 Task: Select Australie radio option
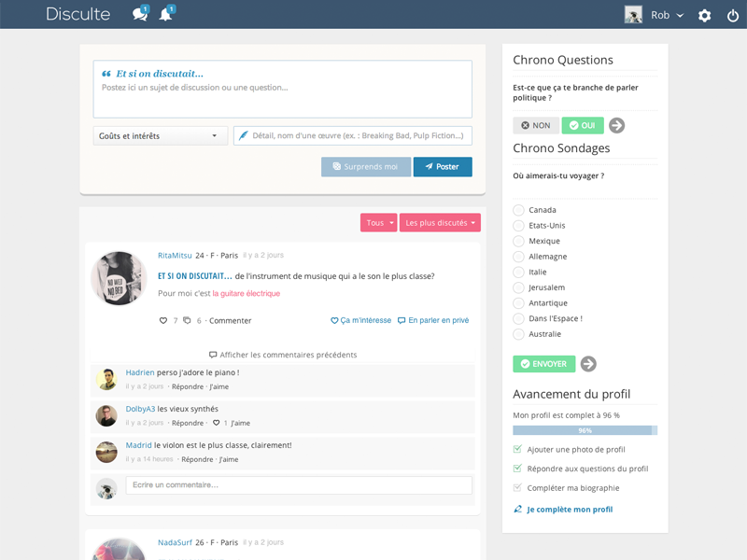[518, 334]
